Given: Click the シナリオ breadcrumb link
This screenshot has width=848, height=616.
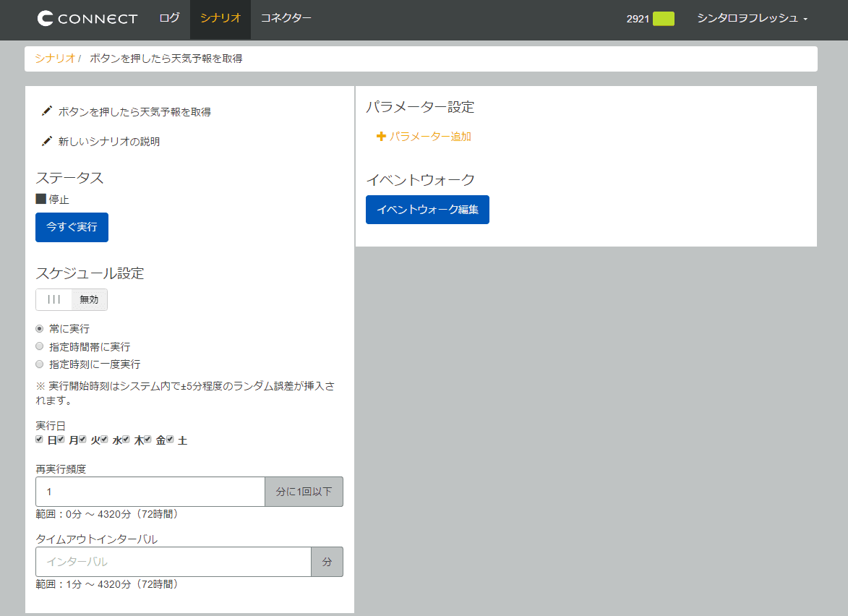Looking at the screenshot, I should coord(54,59).
